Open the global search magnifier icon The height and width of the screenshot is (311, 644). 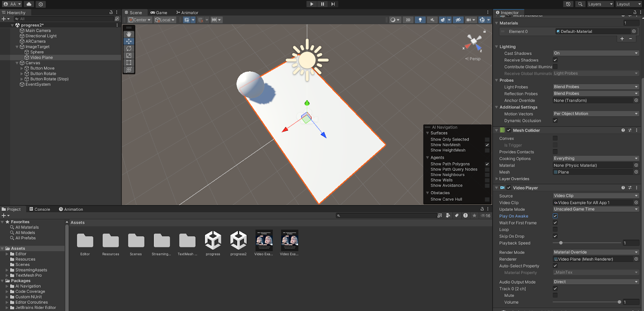click(580, 4)
